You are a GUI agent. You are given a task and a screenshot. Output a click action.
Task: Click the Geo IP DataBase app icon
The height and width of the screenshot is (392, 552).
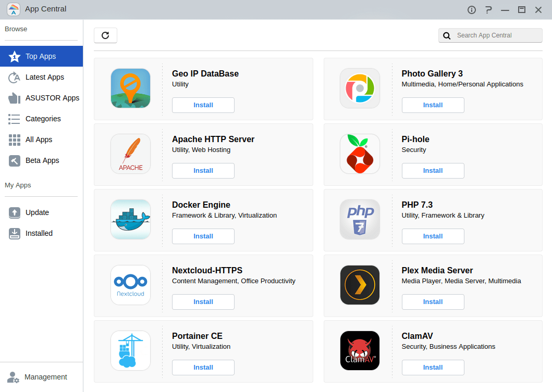pyautogui.click(x=131, y=88)
